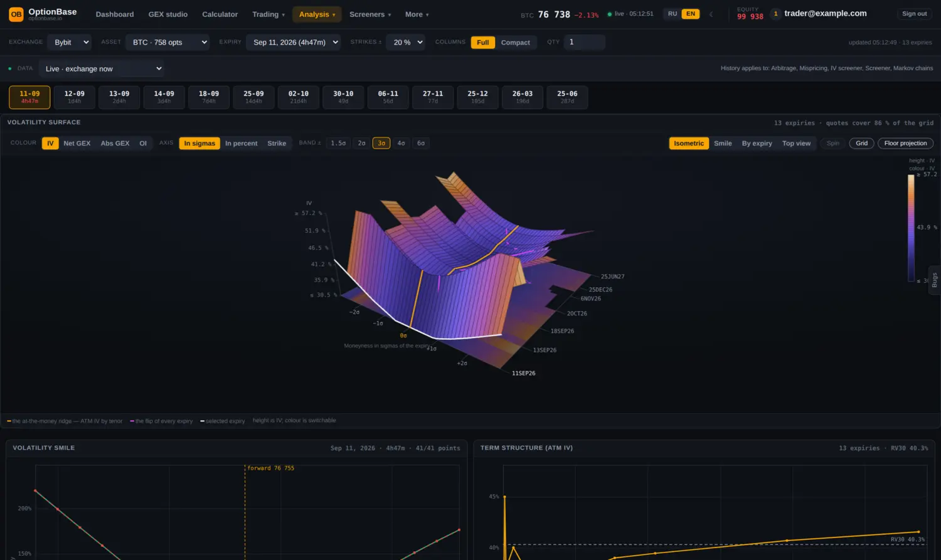Switch language to EN
This screenshot has height=560, width=941.
click(691, 14)
